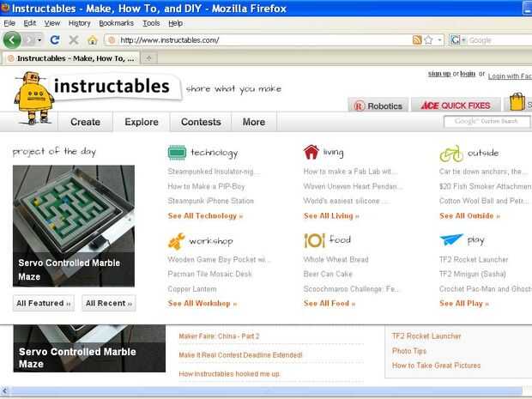Open the address bar history dropdown arrow
The image size is (532, 399).
[x=439, y=40]
